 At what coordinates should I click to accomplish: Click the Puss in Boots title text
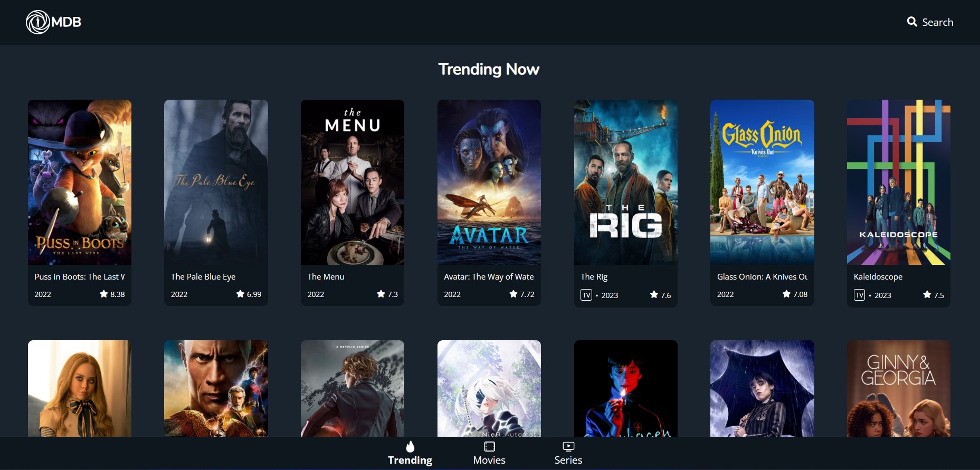tap(80, 276)
